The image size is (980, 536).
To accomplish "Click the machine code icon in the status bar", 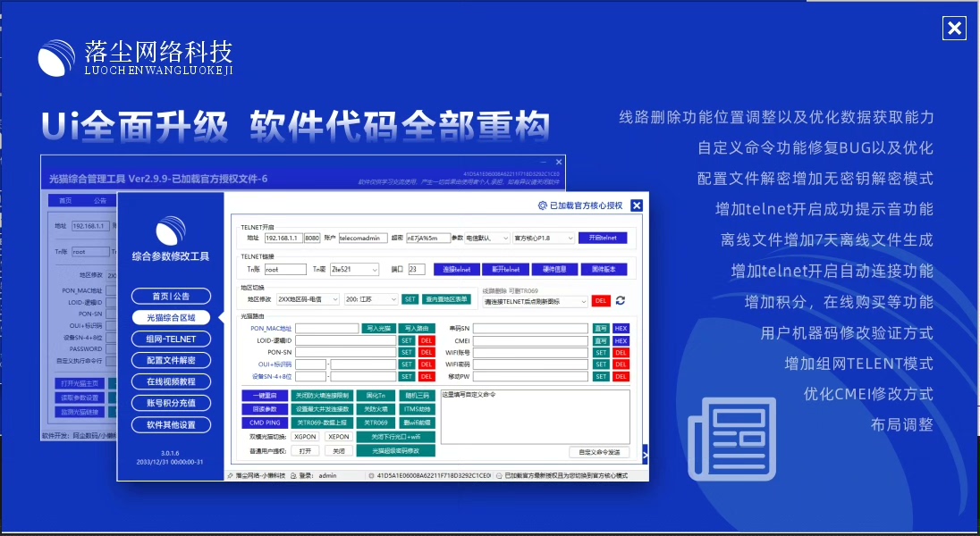I will [x=371, y=475].
